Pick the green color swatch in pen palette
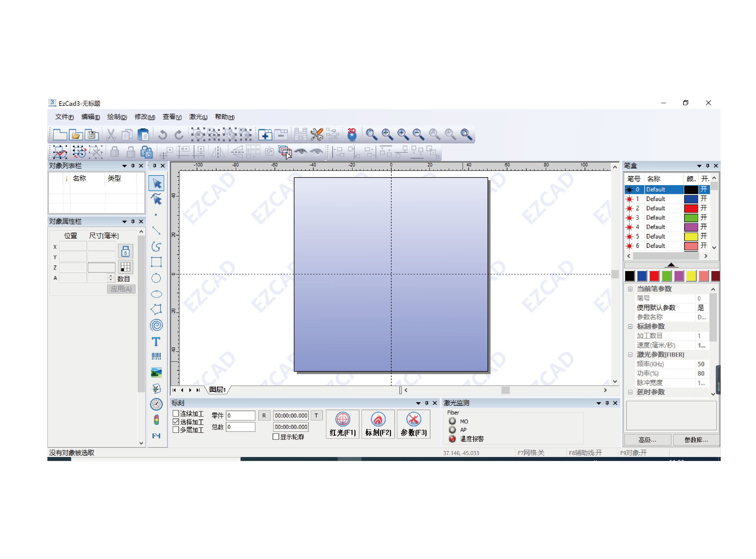This screenshot has width=756, height=559. (x=666, y=276)
